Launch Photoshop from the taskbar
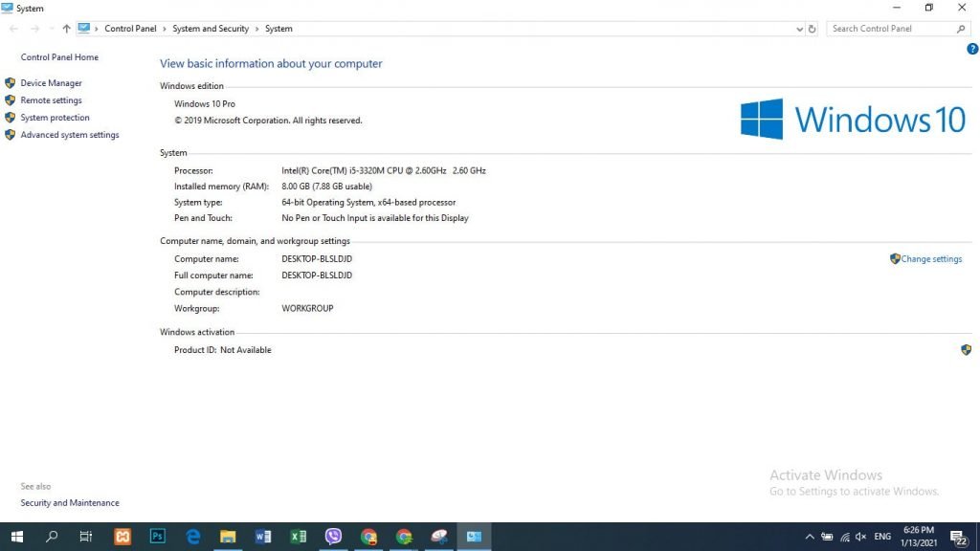980x551 pixels. 158,537
